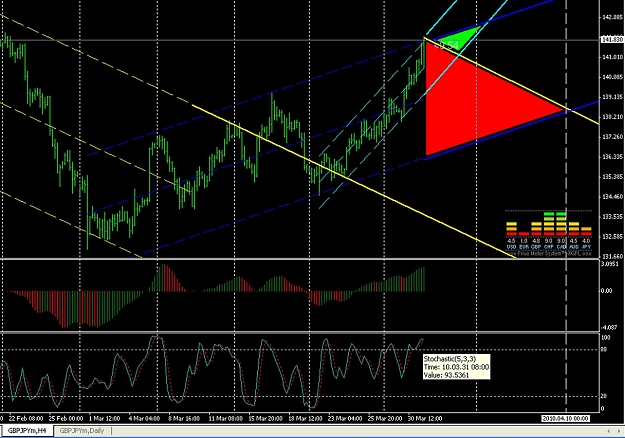Image resolution: width=625 pixels, height=438 pixels.
Task: Click the 135.385 price scale label
Action: point(612,177)
